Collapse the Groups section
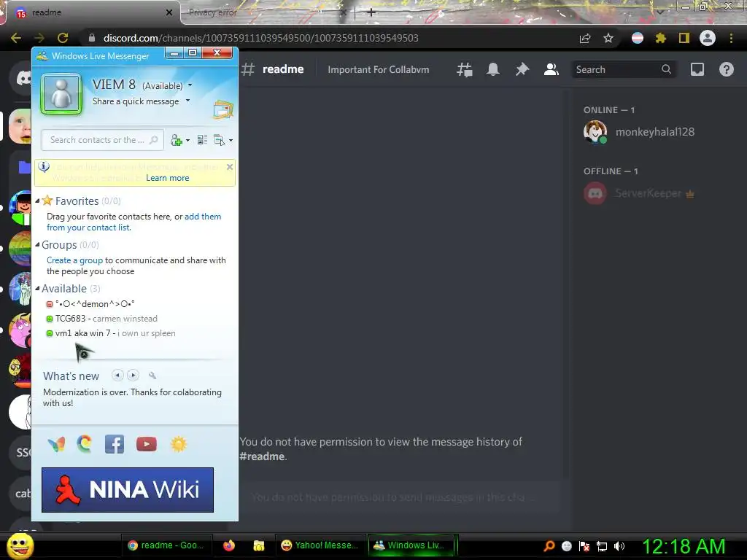This screenshot has width=747, height=560. tap(38, 245)
